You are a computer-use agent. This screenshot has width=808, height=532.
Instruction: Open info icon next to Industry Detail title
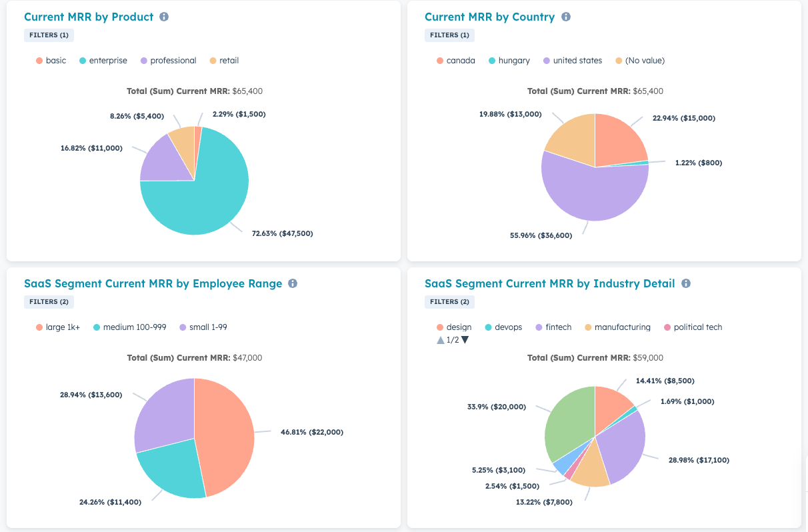[x=685, y=283]
